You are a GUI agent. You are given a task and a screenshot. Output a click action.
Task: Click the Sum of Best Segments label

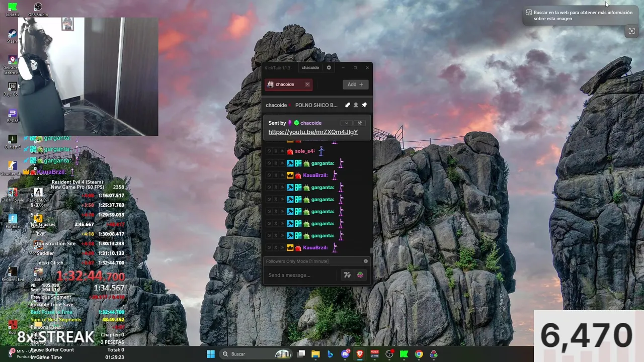[x=56, y=320]
